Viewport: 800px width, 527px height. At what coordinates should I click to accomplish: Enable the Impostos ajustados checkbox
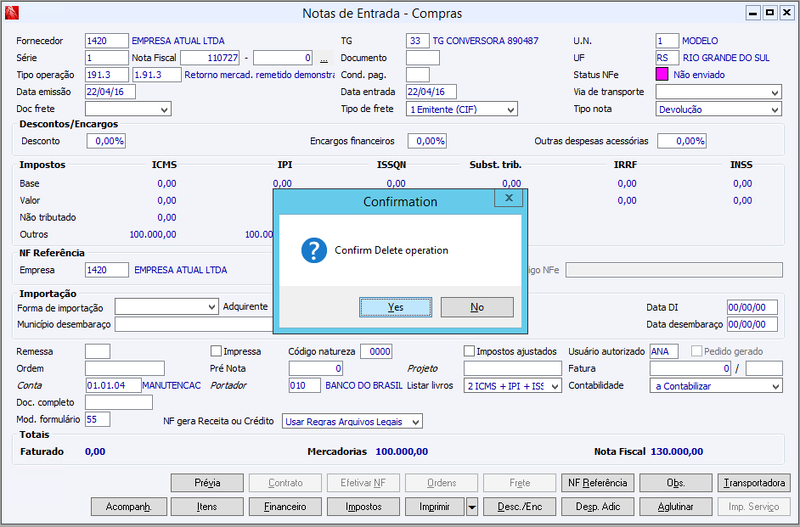click(x=469, y=351)
